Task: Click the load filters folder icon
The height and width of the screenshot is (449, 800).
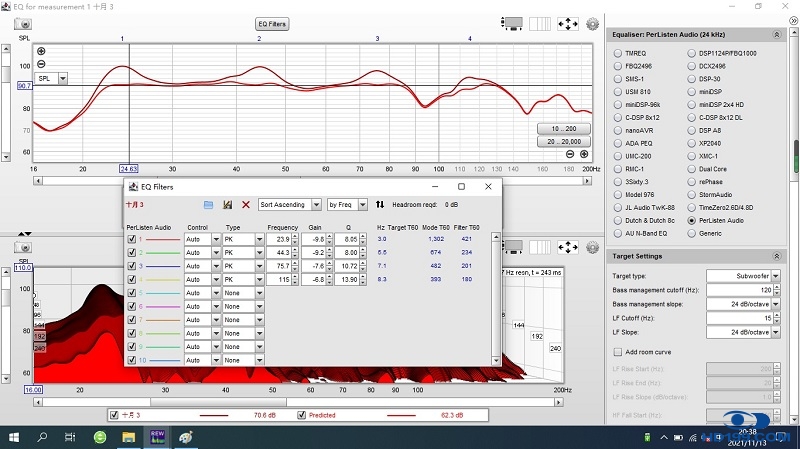Action: [209, 204]
